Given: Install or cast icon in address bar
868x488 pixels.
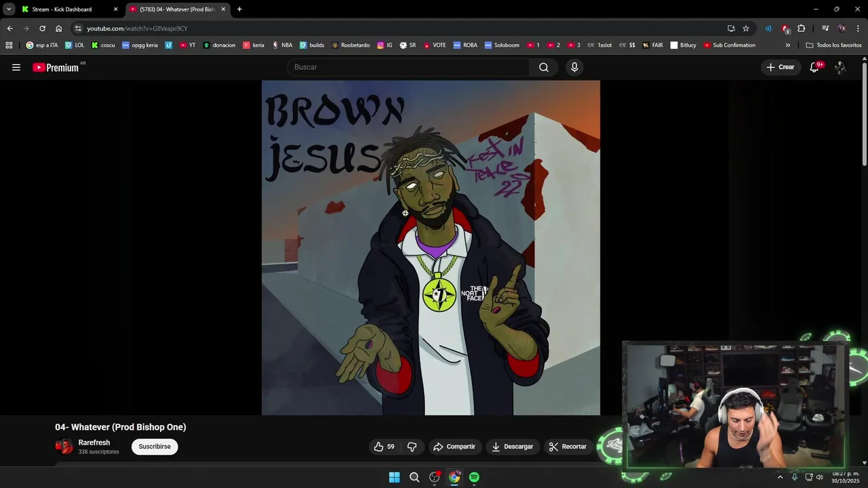Looking at the screenshot, I should (731, 28).
